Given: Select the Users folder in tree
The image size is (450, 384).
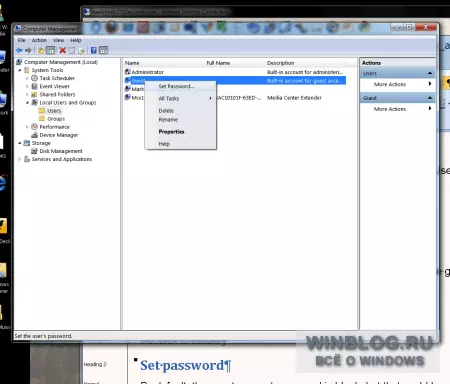Looking at the screenshot, I should (x=54, y=111).
